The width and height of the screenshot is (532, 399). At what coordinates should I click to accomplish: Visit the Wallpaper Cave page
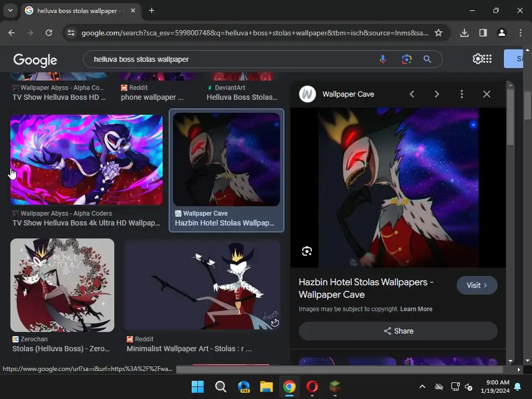(x=477, y=285)
